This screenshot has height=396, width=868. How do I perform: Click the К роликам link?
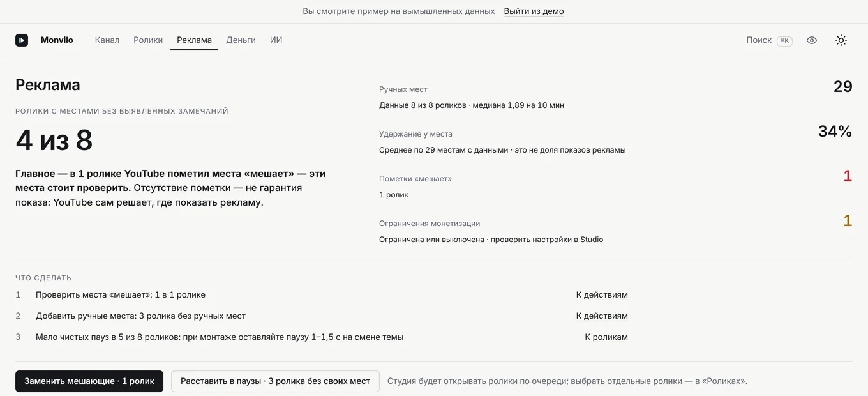click(606, 337)
